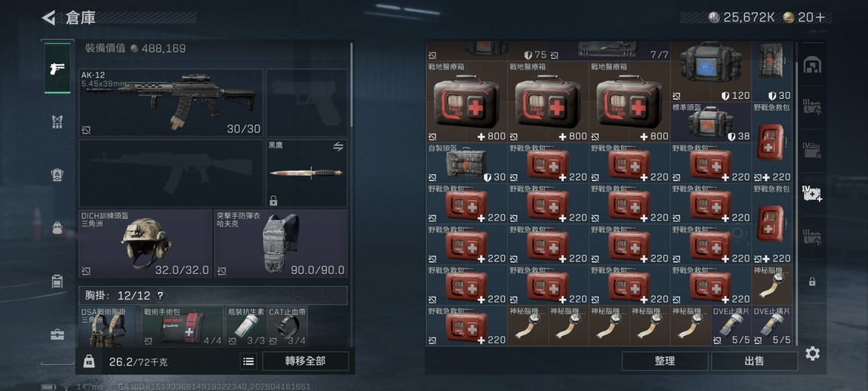This screenshot has height=391, width=868.
Task: Click the 出售 sell button
Action: 755,361
